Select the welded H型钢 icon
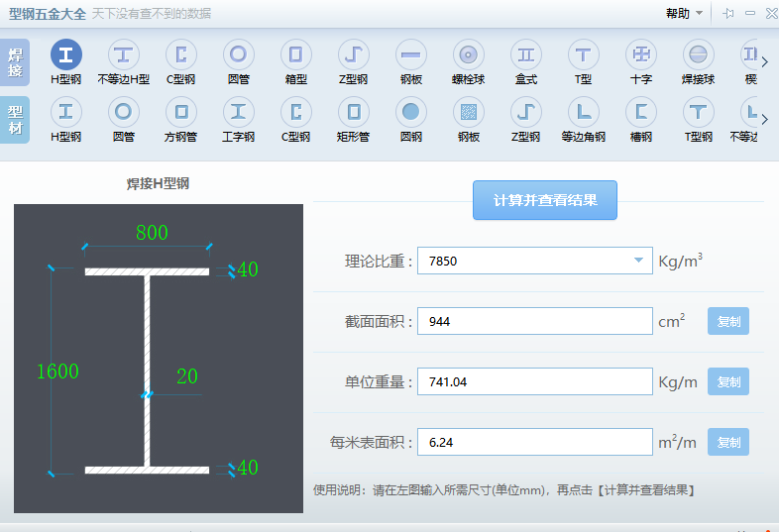This screenshot has width=779, height=532. pyautogui.click(x=66, y=54)
